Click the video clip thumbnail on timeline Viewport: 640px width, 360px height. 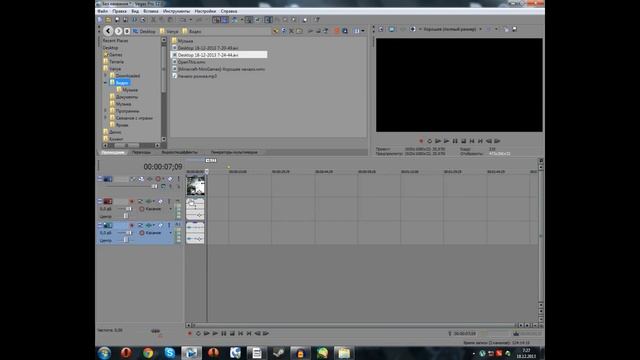(196, 186)
